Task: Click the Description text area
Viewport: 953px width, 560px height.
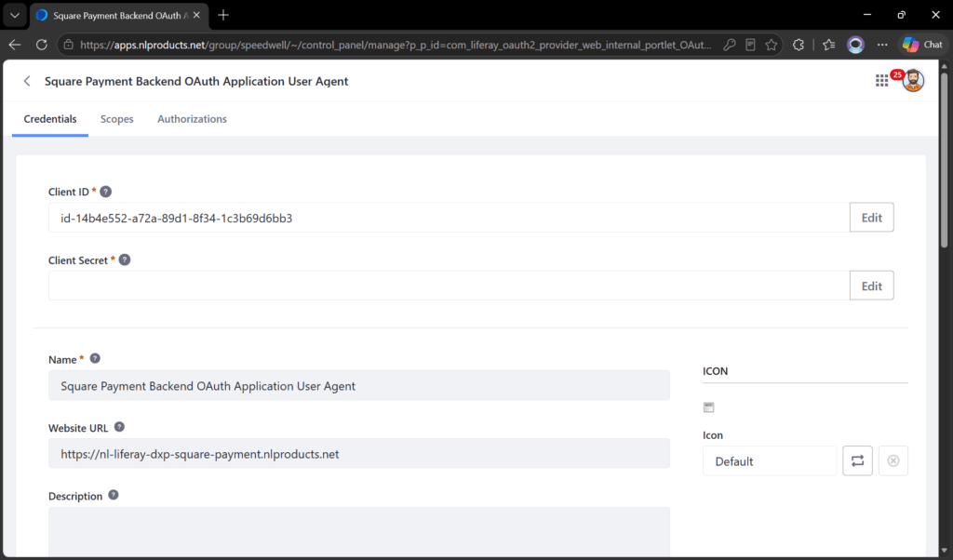Action: pos(359,531)
